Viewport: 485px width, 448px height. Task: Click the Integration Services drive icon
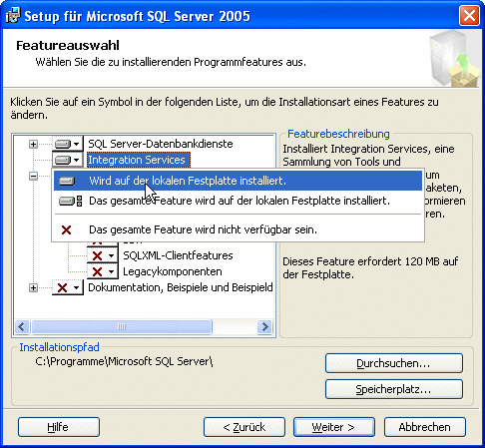pos(63,160)
